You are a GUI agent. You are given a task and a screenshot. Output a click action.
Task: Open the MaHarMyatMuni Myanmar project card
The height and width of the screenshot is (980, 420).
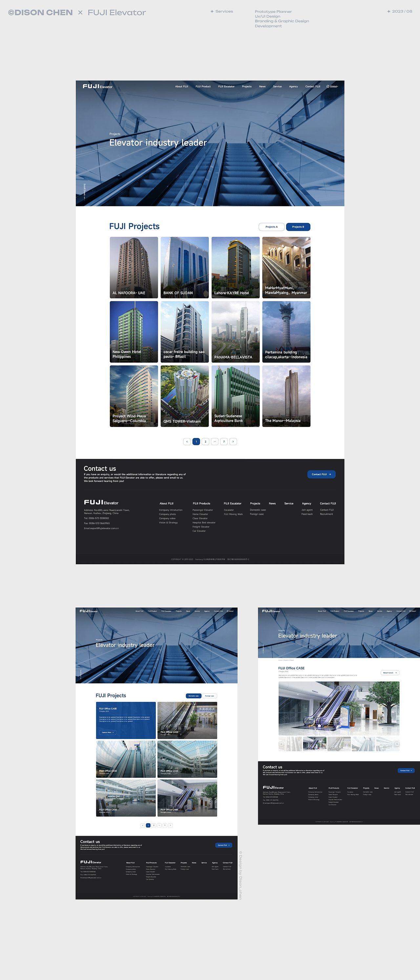tap(286, 268)
